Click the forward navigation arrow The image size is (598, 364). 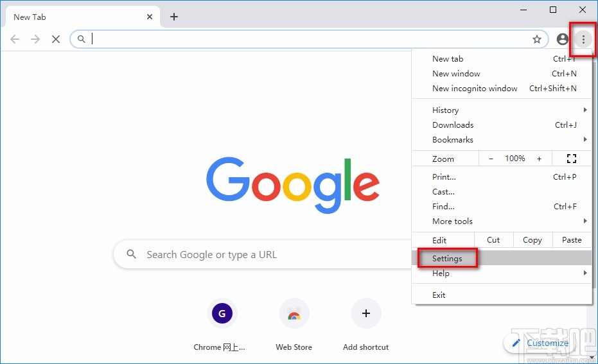pos(35,39)
